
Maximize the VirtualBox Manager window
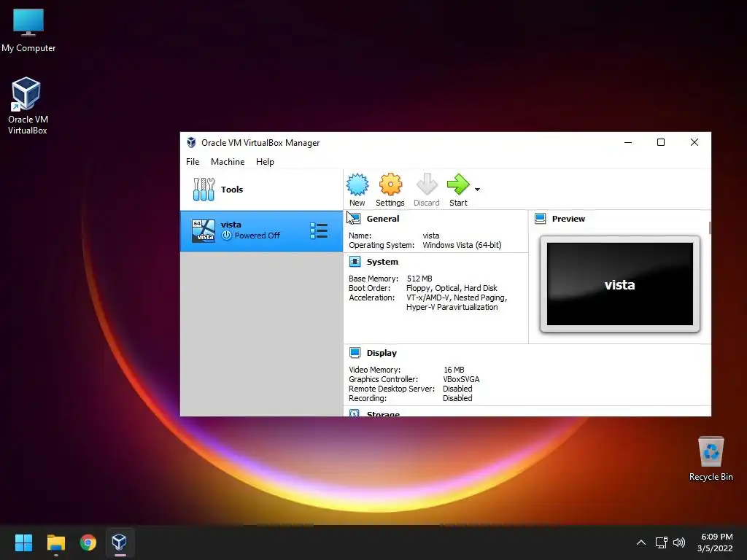tap(661, 142)
